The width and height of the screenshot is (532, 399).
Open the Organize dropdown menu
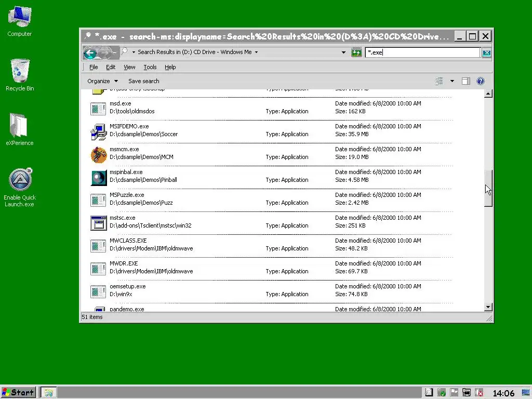102,81
